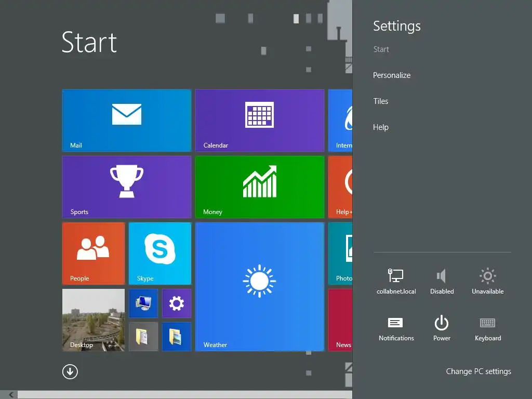Viewport: 532px width, 399px height.
Task: Open the Internet Explorer tile
Action: coord(340,120)
